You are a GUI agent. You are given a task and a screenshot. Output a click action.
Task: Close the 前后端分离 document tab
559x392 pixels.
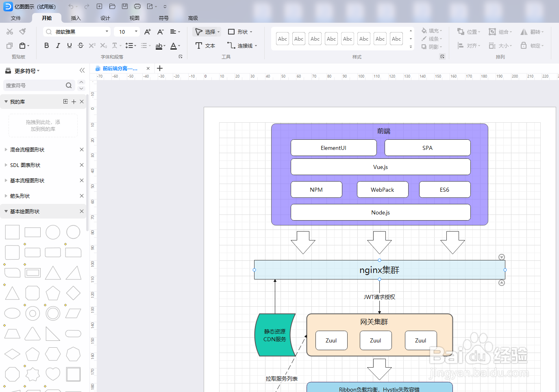pyautogui.click(x=148, y=68)
